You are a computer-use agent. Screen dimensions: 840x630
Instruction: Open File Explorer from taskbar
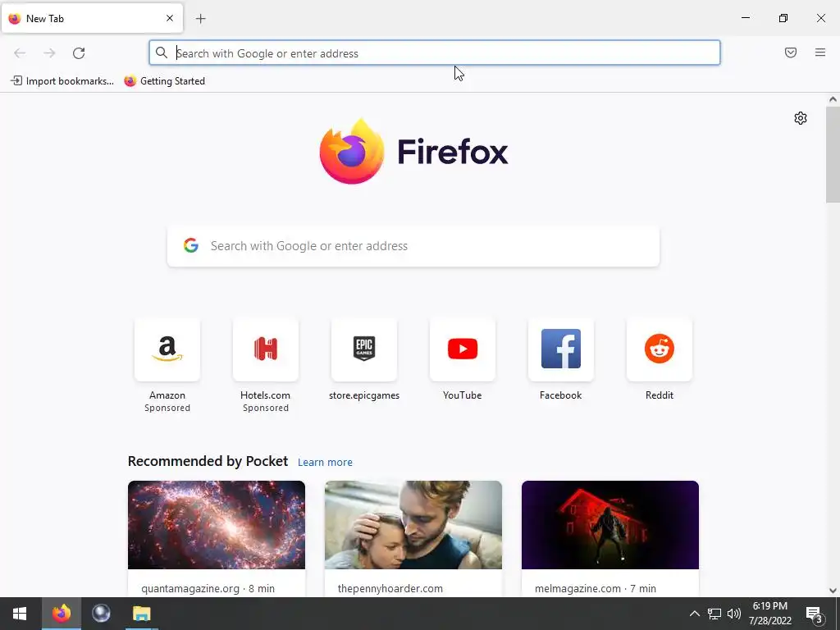(141, 614)
